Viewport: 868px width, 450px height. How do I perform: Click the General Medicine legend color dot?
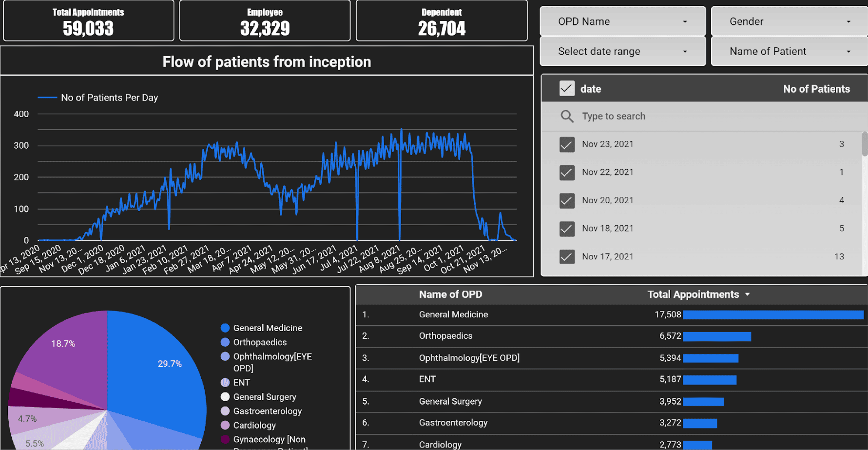(x=225, y=328)
